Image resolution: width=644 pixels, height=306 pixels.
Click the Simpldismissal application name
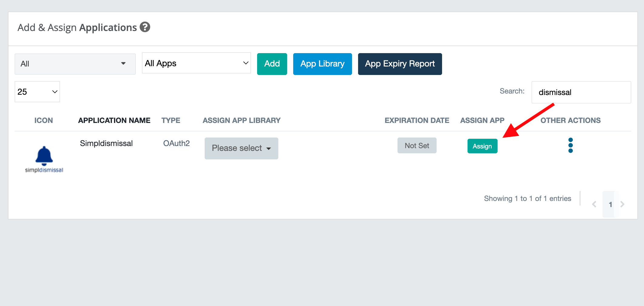click(x=106, y=143)
